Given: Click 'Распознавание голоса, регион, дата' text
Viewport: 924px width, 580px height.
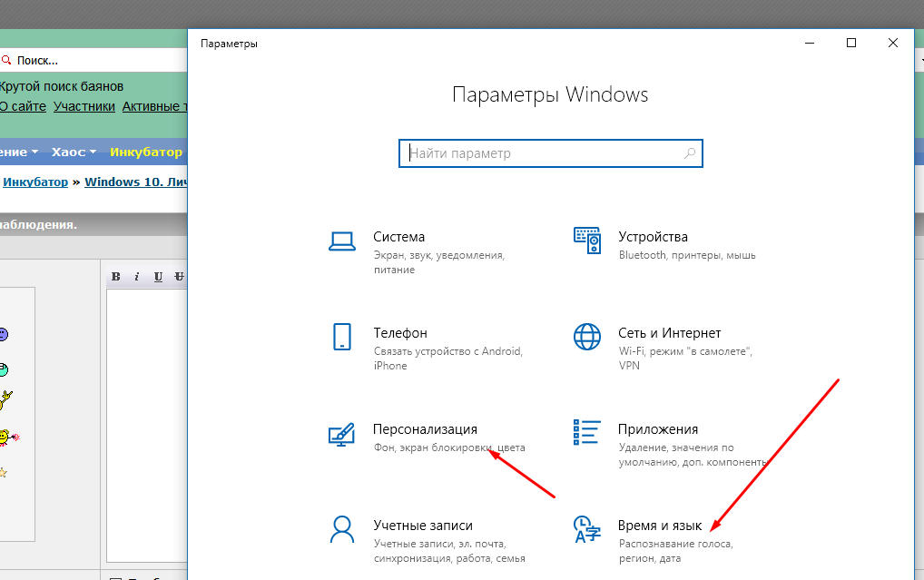Looking at the screenshot, I should click(x=676, y=551).
